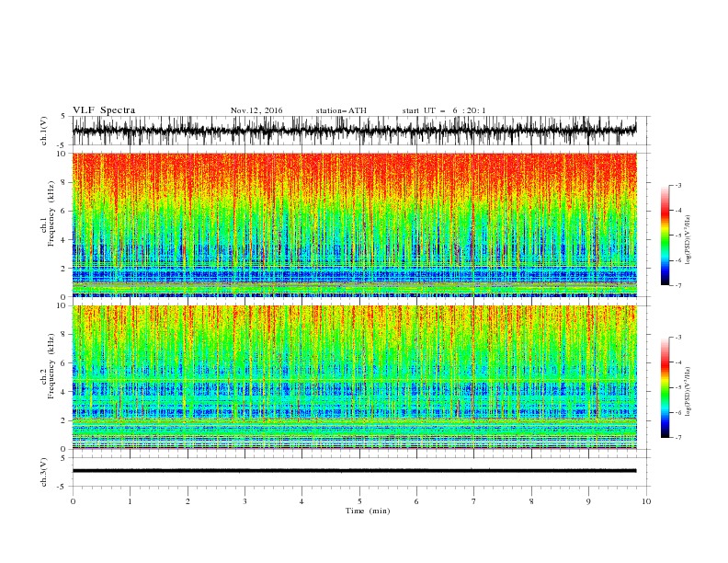Select the "ch.2 Frequency (kHz)" axis label
Viewport: 728px width, 563px height.
click(x=48, y=365)
